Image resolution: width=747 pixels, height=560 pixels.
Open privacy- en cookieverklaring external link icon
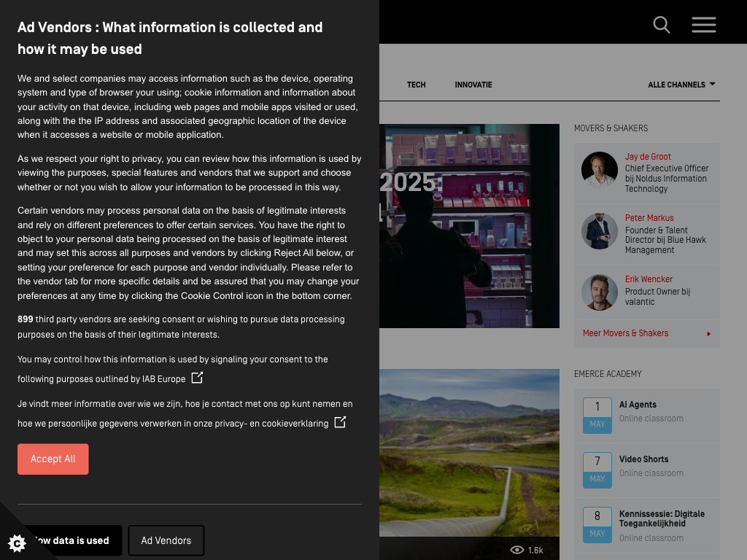click(340, 422)
